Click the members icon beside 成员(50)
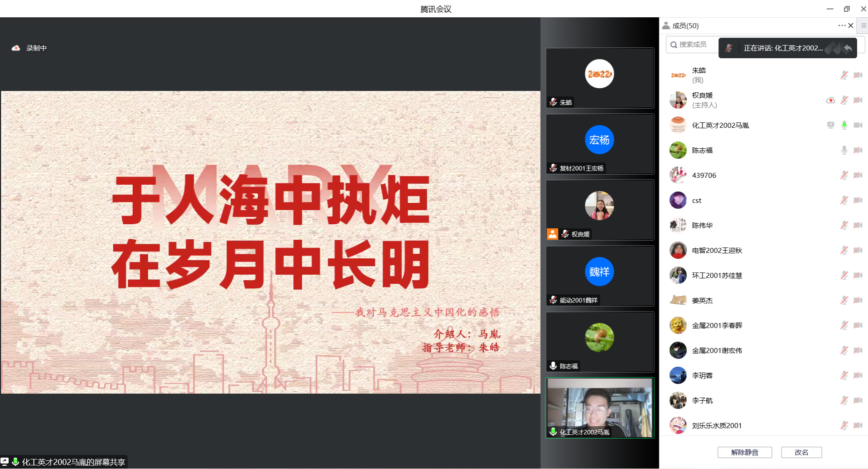The width and height of the screenshot is (868, 469). pyautogui.click(x=666, y=25)
